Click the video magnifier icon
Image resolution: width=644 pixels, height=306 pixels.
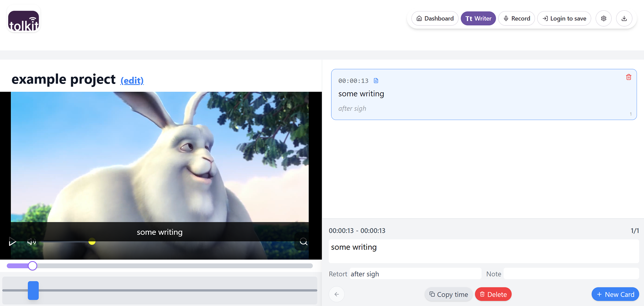[304, 242]
